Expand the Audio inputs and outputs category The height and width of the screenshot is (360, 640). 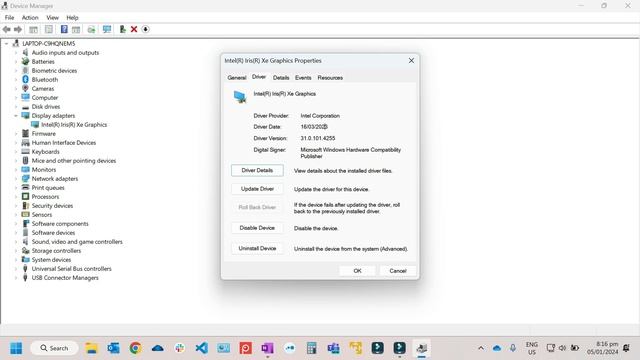(16, 53)
